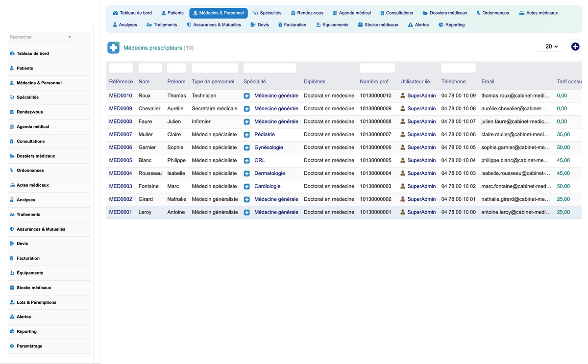Click the sidebar Ordonnances prescription icon

(12, 170)
